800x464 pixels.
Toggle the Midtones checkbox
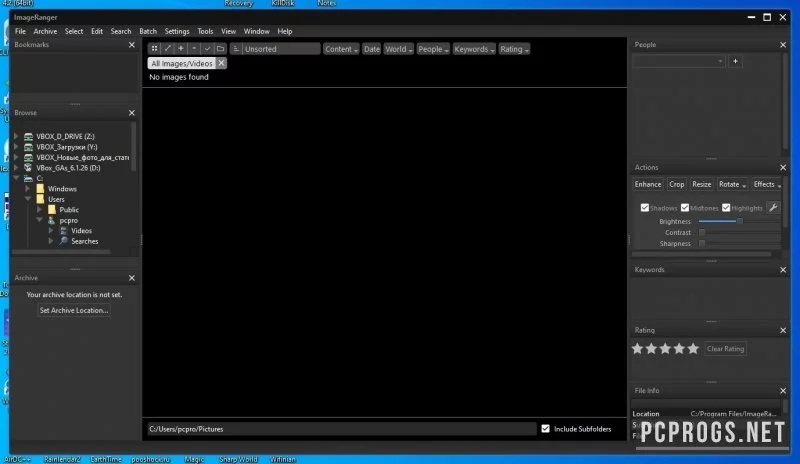685,208
